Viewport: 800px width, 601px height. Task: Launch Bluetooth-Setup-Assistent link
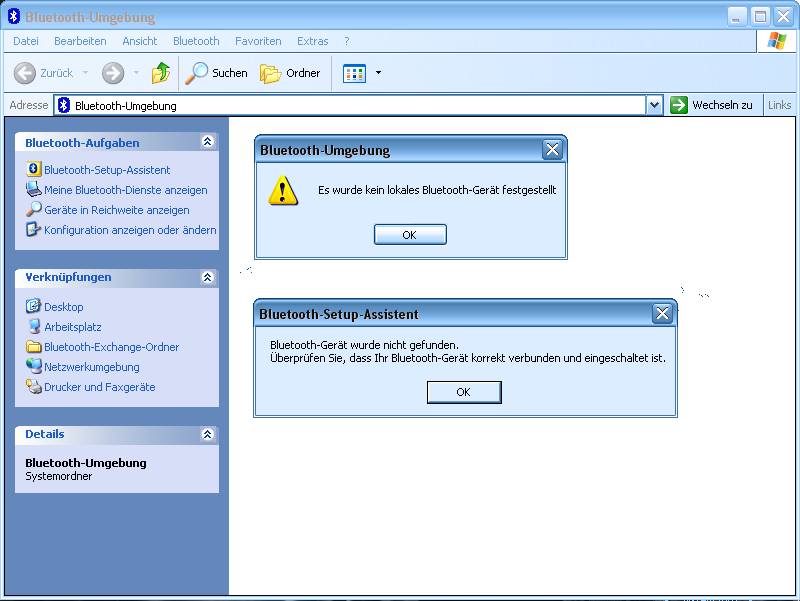[x=107, y=170]
